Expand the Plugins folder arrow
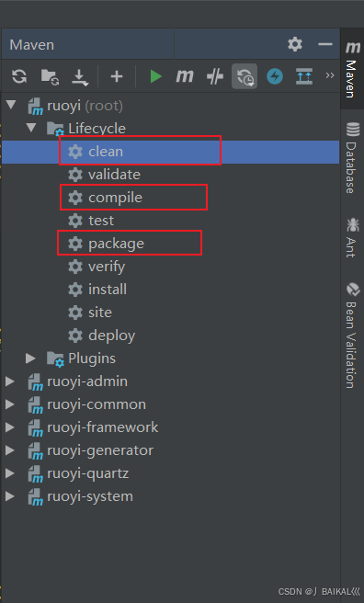The image size is (364, 603). (x=30, y=358)
